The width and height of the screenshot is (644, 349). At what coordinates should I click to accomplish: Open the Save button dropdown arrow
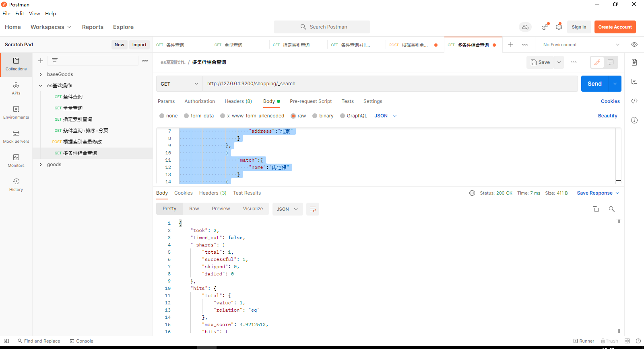pos(559,62)
